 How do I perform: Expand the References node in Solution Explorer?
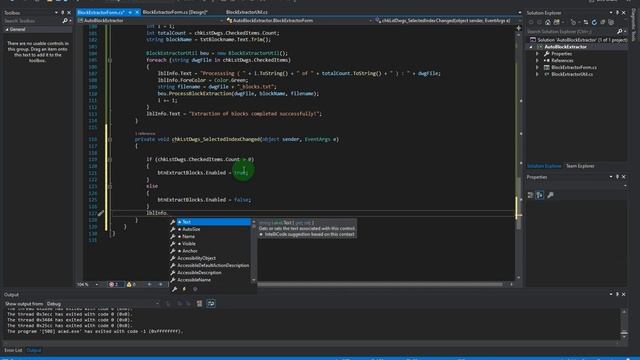point(538,60)
